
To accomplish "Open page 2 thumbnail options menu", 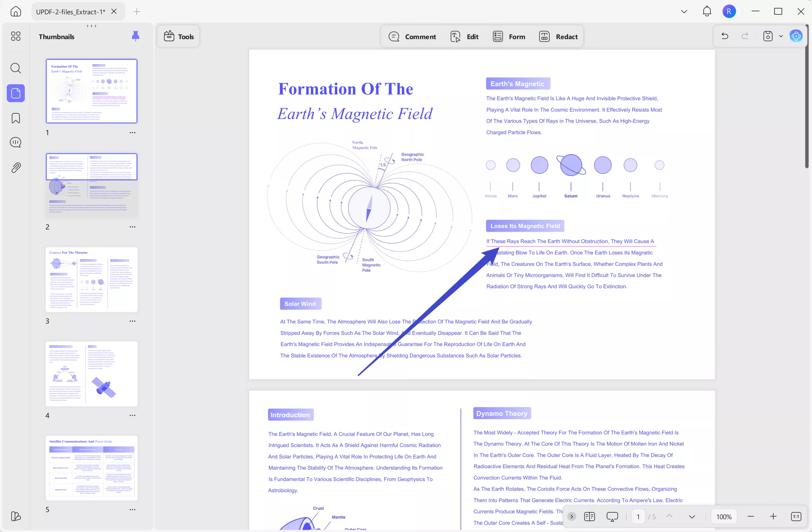I will pyautogui.click(x=132, y=227).
